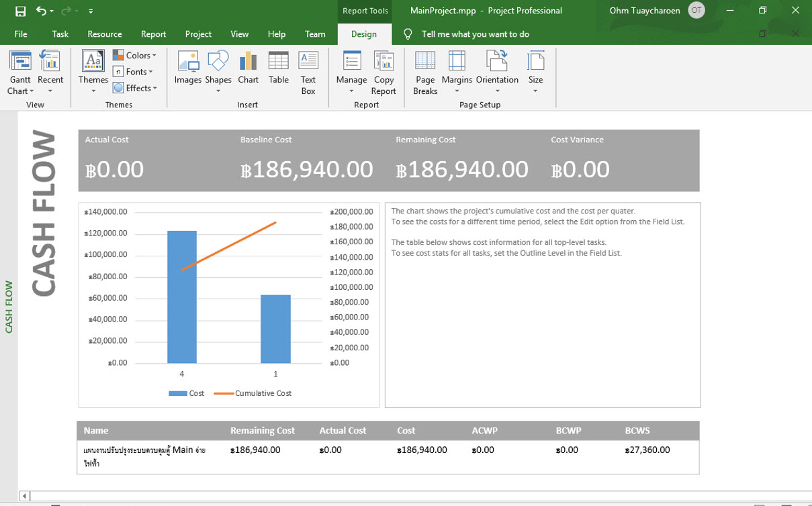
Task: Select the Page Breaks tool
Action: 424,70
